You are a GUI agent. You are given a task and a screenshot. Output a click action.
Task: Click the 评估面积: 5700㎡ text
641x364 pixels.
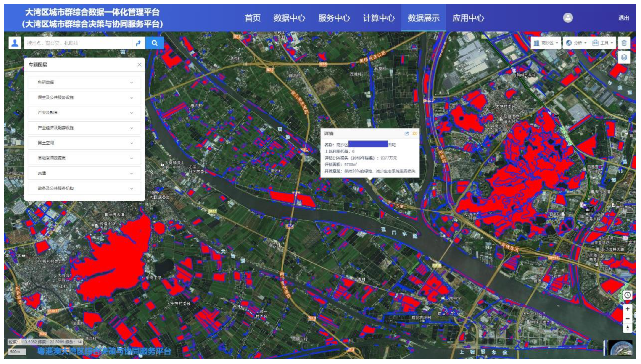(340, 164)
